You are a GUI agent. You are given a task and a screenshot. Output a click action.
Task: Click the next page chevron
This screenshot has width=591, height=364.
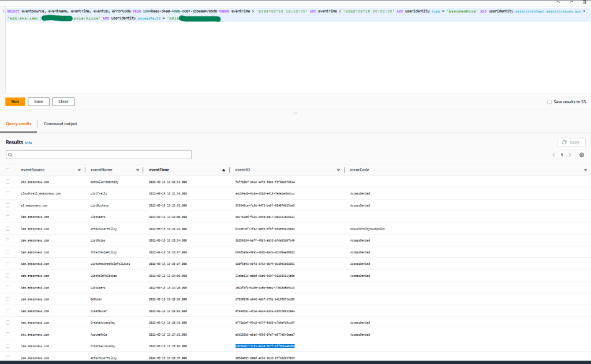click(570, 155)
